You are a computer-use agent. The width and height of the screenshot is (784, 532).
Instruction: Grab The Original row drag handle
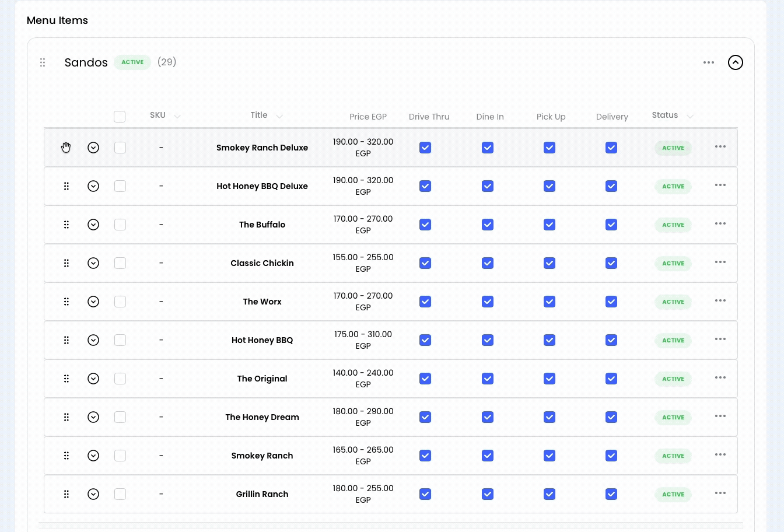pyautogui.click(x=66, y=379)
